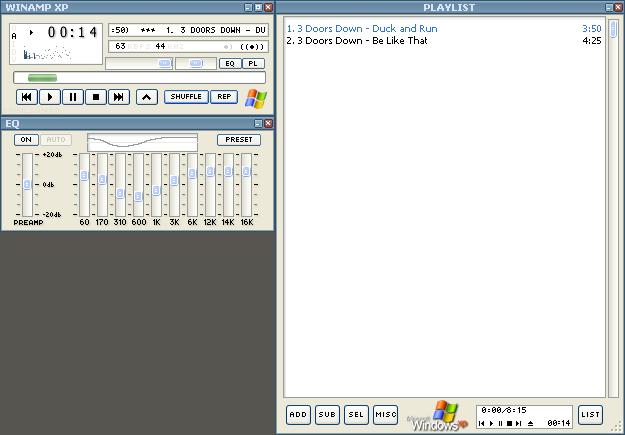The height and width of the screenshot is (435, 625).
Task: Click the PREAMP slider knob
Action: point(27,184)
